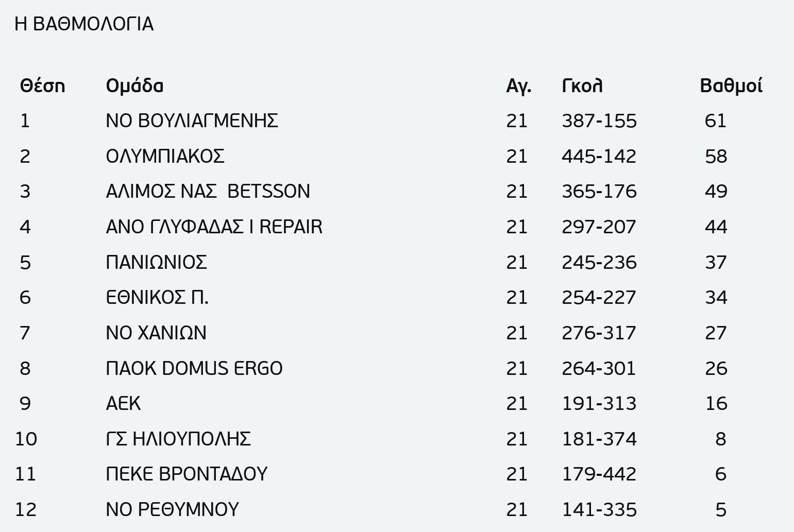
Task: Click the Η ΒΑΘΜΟΛΟΓΙΑ heading
Action: (84, 24)
